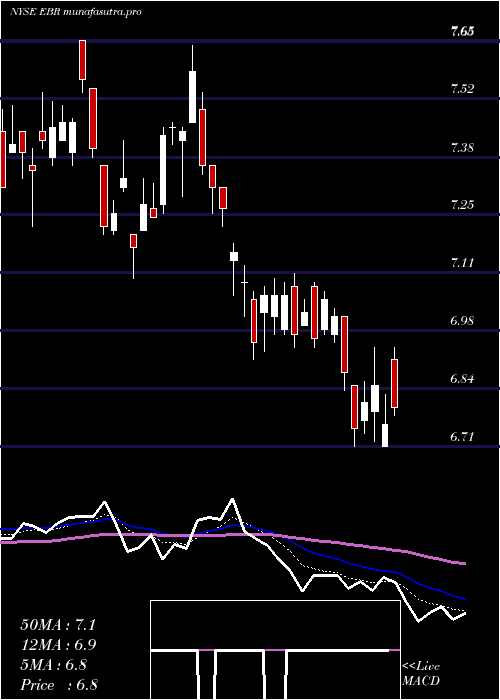Click the 6.84 price axis label
This screenshot has height=700, width=500.
[x=462, y=379]
